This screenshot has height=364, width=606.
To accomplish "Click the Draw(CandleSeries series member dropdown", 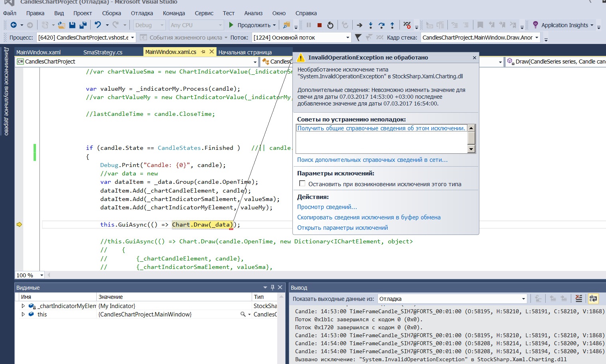I will tap(556, 62).
